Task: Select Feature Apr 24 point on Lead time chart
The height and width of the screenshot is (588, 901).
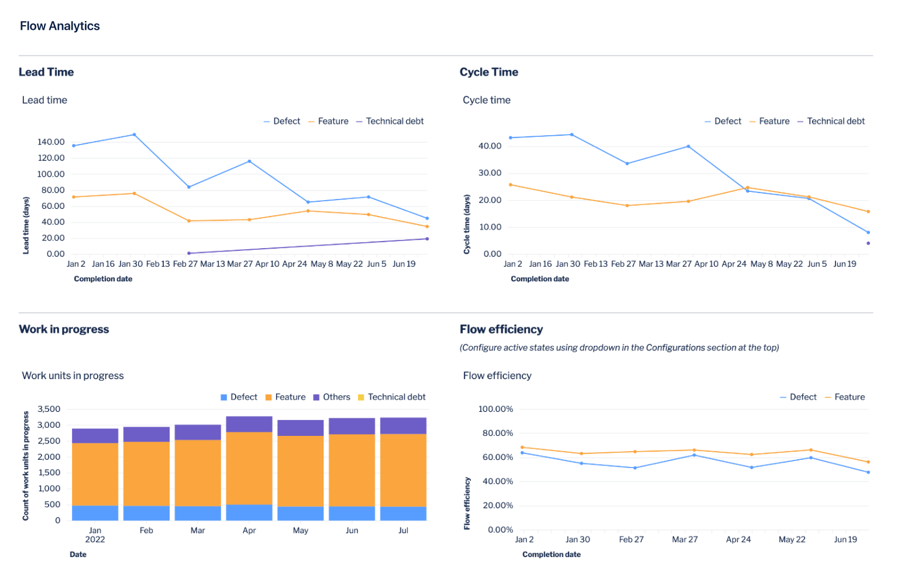Action: pos(308,211)
